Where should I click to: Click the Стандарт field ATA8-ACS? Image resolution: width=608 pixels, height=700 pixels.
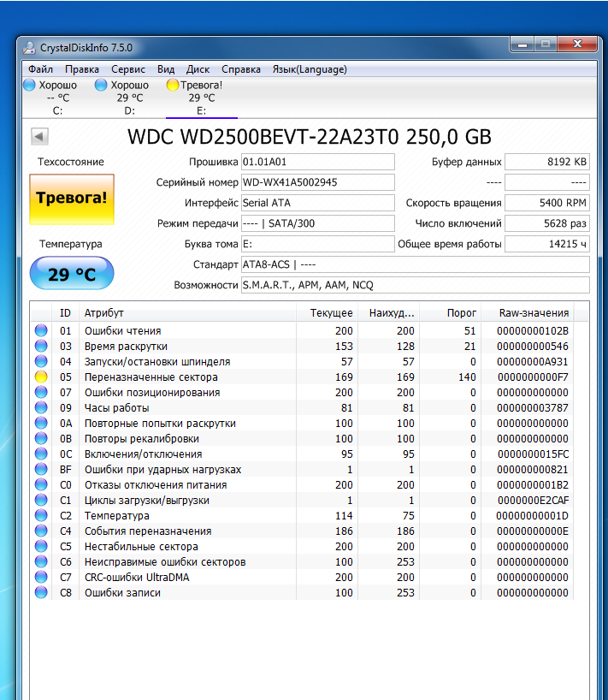[x=416, y=264]
